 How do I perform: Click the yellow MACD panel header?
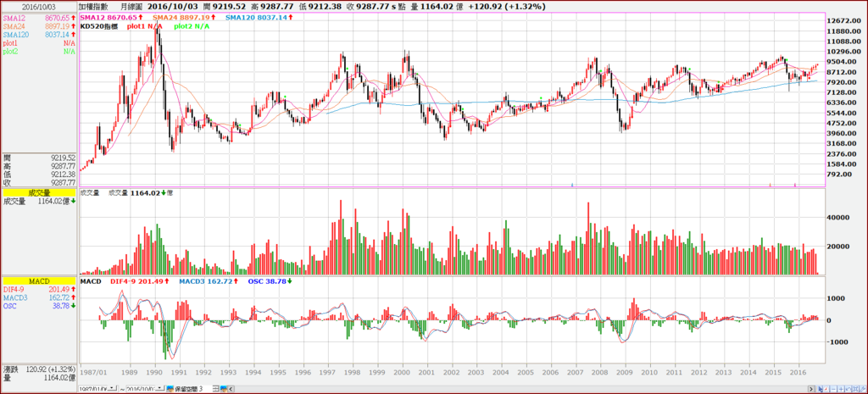39,281
